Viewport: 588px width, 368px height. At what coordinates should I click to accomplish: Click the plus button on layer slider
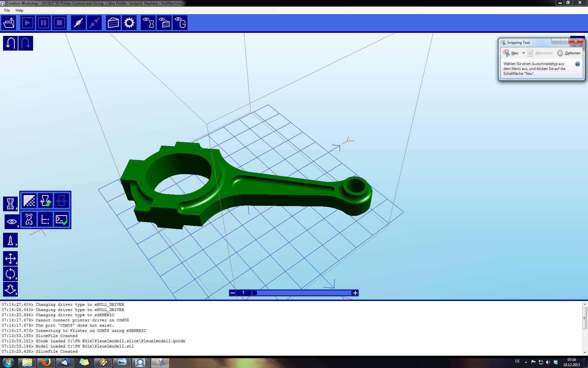coord(355,293)
